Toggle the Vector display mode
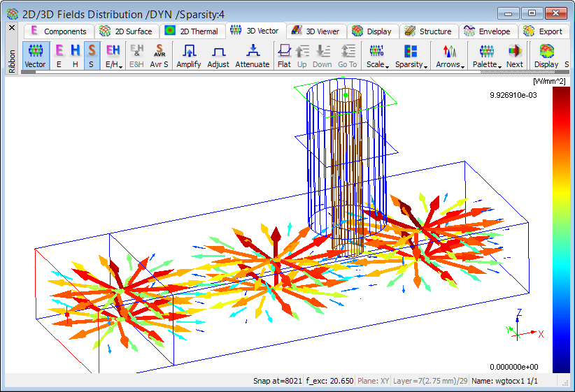This screenshot has width=575, height=392. click(x=35, y=56)
